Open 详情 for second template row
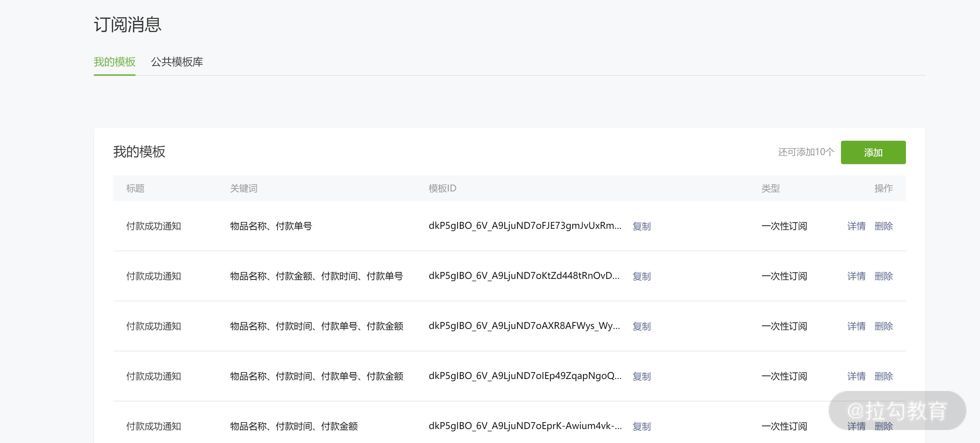The height and width of the screenshot is (443, 980). pos(856,276)
